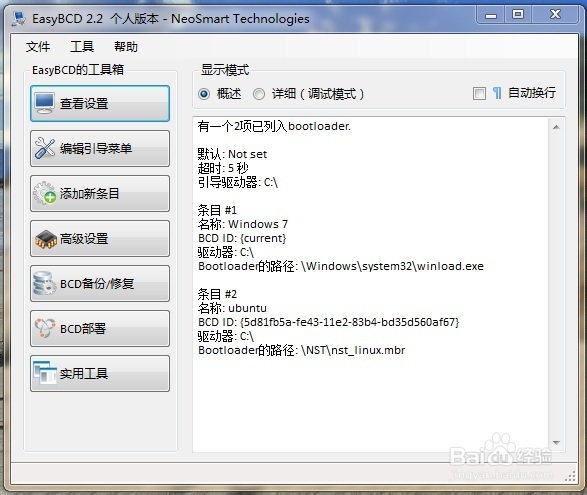
Task: Click the wrench icon beside 编辑引导菜单
Action: point(45,148)
